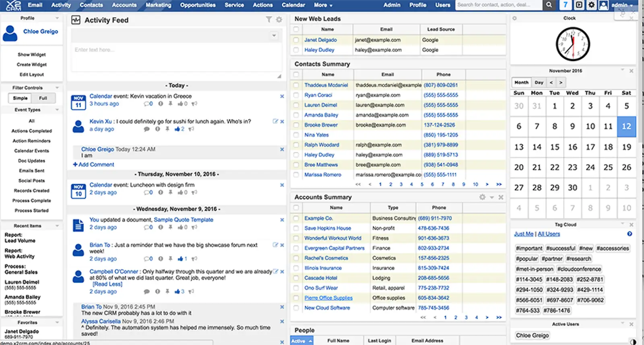Viewport: 644px width, 345px height.
Task: Dismiss the Kevin vacation calendar event
Action: (282, 96)
